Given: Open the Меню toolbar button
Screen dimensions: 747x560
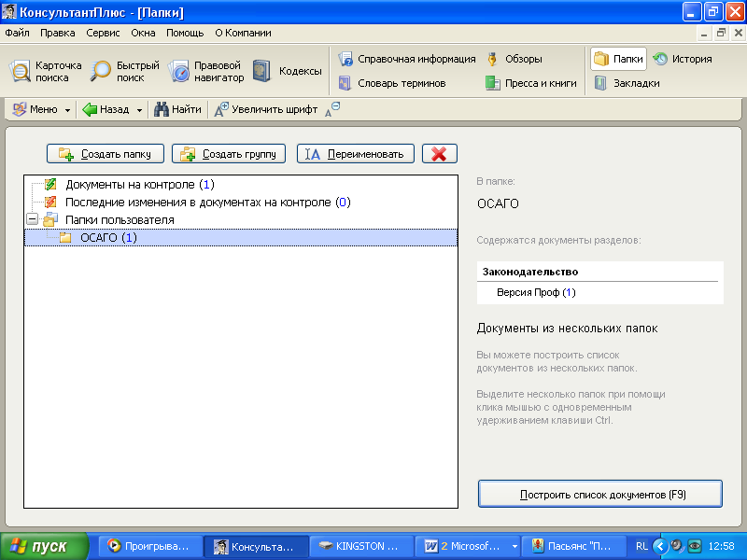Looking at the screenshot, I should pos(35,109).
